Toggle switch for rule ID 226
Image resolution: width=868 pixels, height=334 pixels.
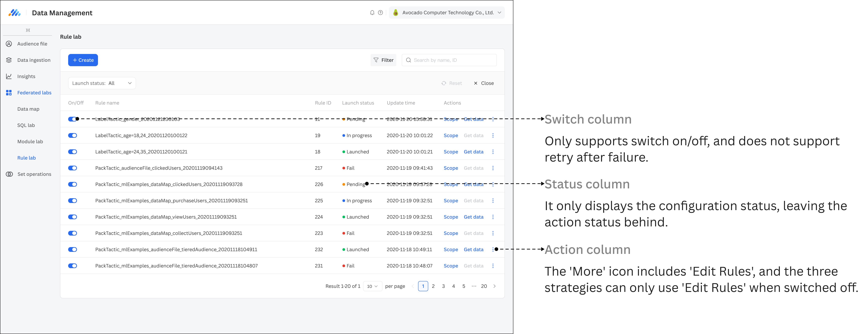pos(72,184)
